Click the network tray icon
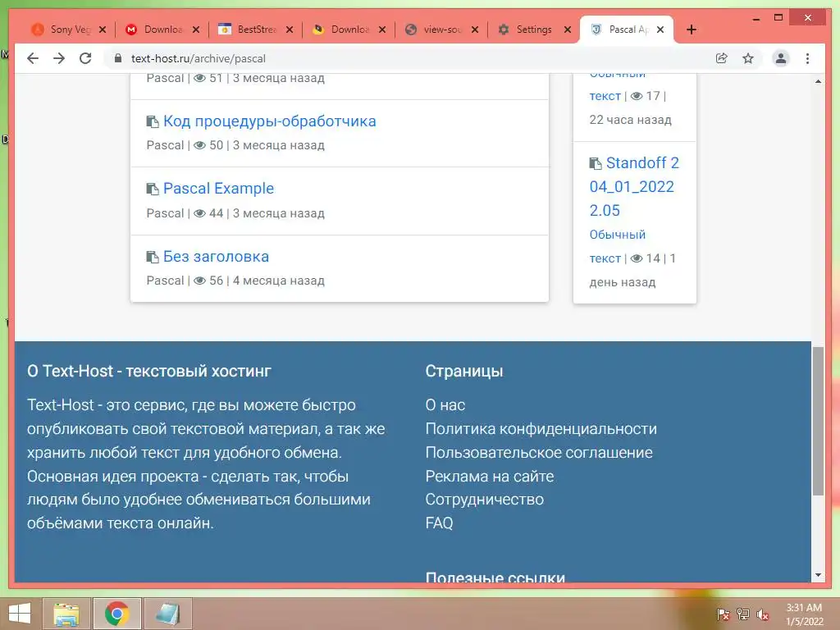Image resolution: width=840 pixels, height=630 pixels. 743,614
